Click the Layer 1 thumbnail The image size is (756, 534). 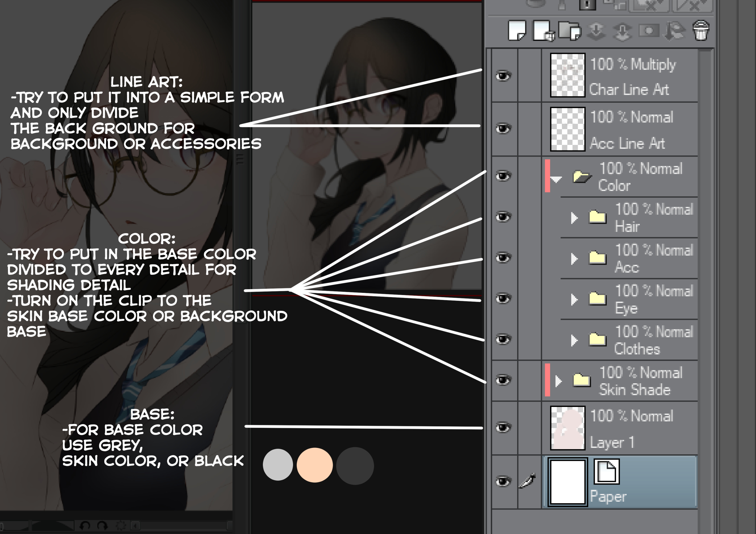568,428
